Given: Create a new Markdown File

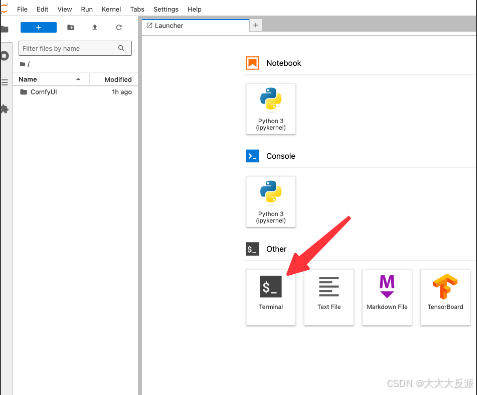Looking at the screenshot, I should click(387, 297).
